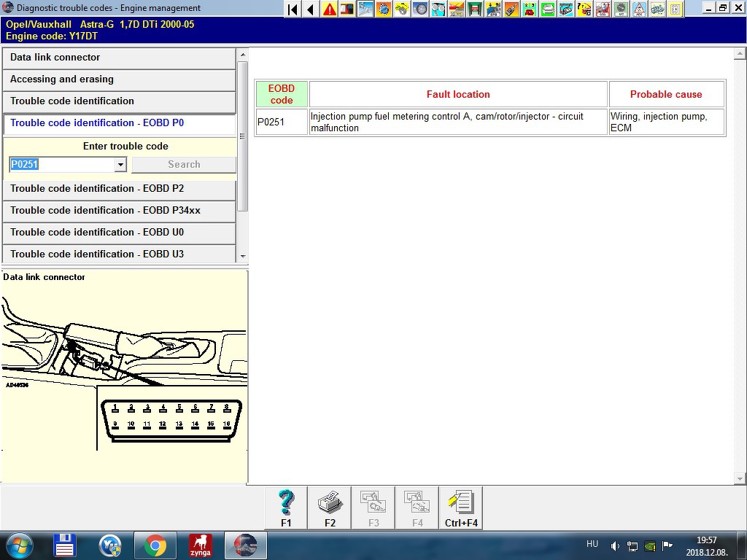Open technical data wrench icon
747x560 pixels.
tap(365, 9)
